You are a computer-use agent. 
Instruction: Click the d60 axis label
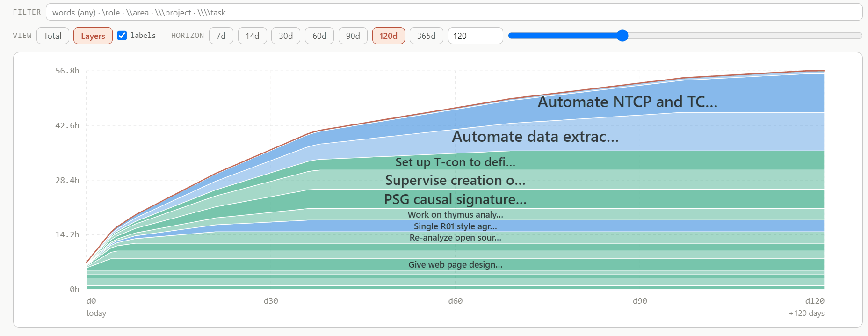(x=456, y=301)
